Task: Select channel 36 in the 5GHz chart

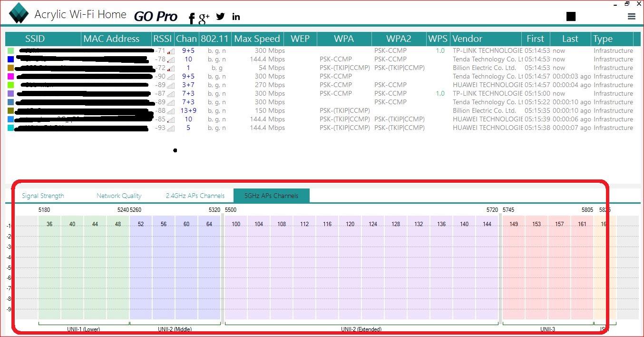Action: (49, 224)
